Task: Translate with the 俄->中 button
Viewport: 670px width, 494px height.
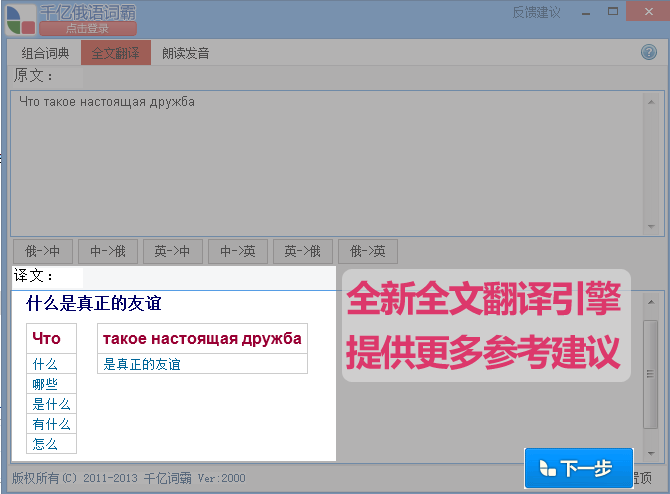Action: pyautogui.click(x=43, y=251)
